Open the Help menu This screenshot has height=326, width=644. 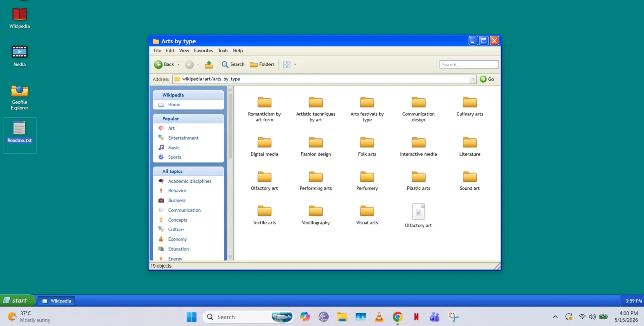pyautogui.click(x=238, y=51)
